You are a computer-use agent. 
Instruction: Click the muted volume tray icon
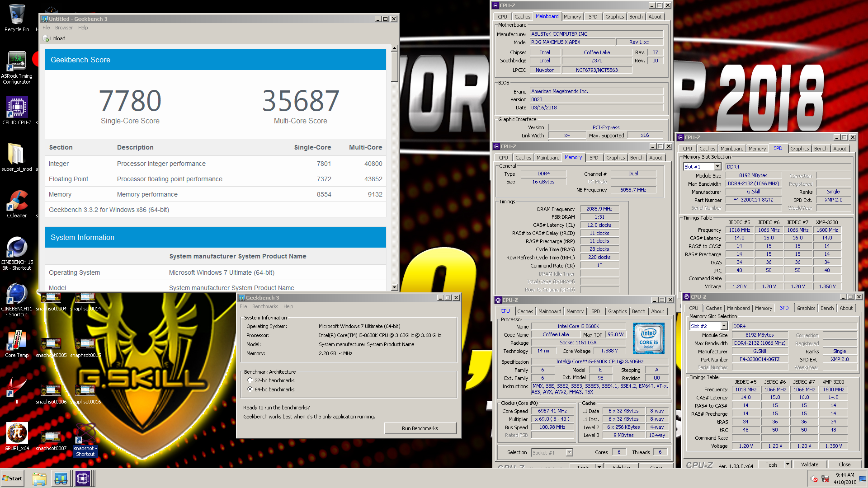click(814, 479)
